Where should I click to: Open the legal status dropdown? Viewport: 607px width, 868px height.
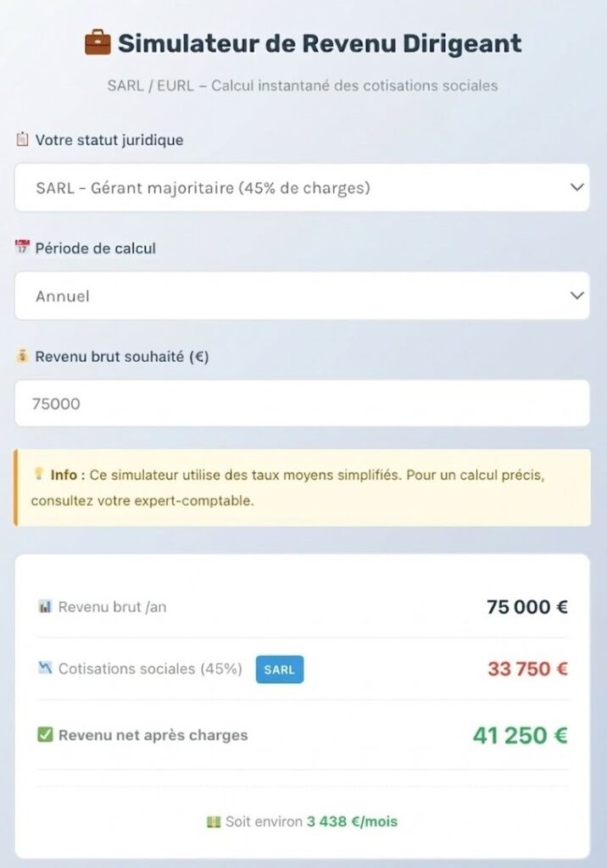click(x=302, y=187)
